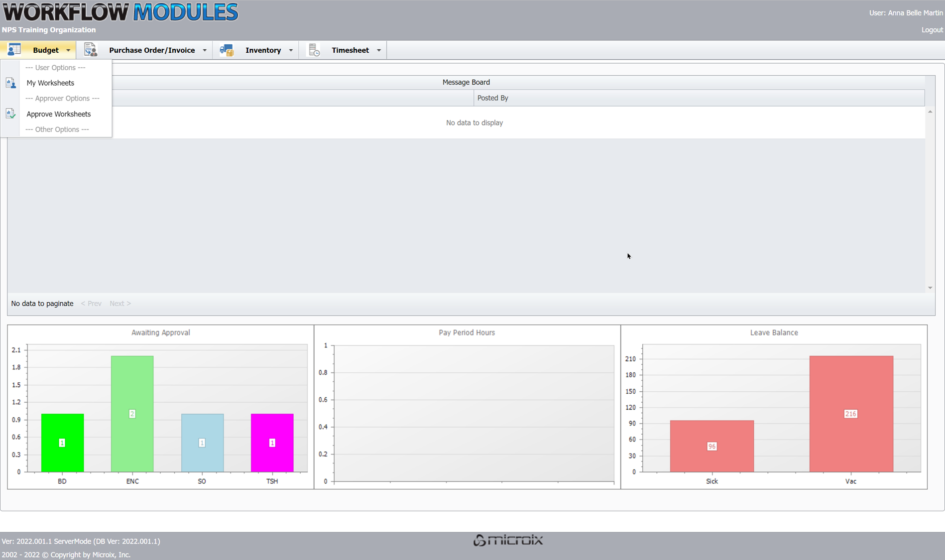Click the Inventory module icon
This screenshot has height=560, width=945.
pos(227,50)
